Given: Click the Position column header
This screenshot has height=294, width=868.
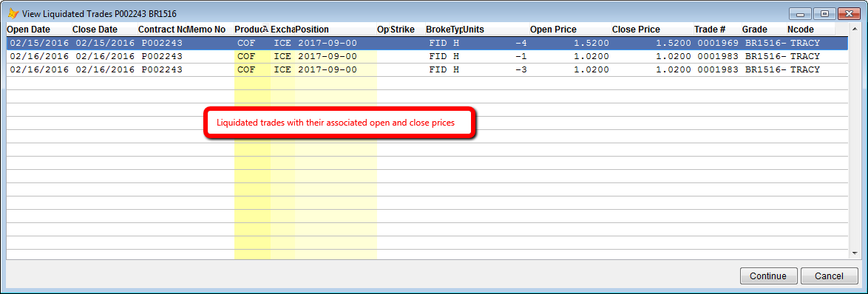Looking at the screenshot, I should pyautogui.click(x=336, y=30).
